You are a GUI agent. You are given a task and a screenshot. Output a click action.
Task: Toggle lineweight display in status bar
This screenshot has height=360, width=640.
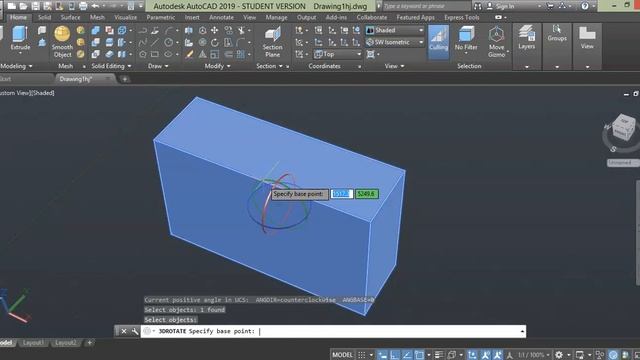click(x=439, y=355)
